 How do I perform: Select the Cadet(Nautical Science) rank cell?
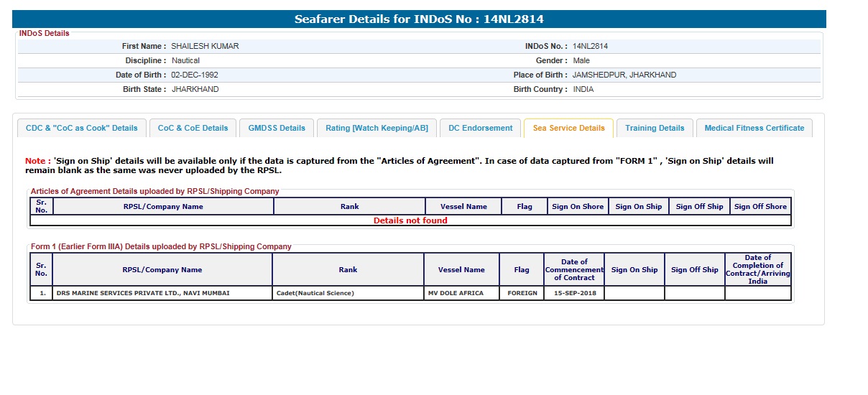[x=315, y=293]
